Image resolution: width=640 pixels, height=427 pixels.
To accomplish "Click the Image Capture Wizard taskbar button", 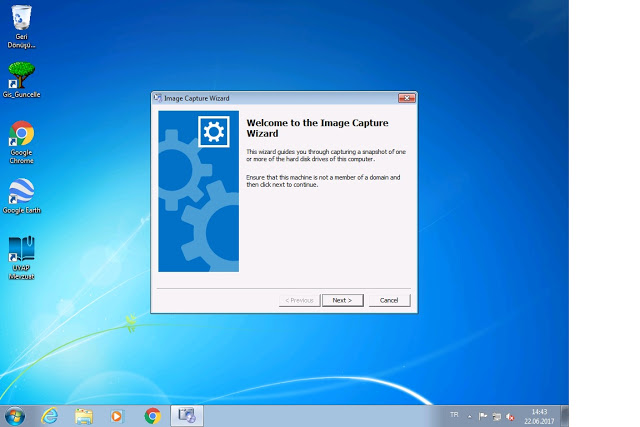I will tap(186, 415).
